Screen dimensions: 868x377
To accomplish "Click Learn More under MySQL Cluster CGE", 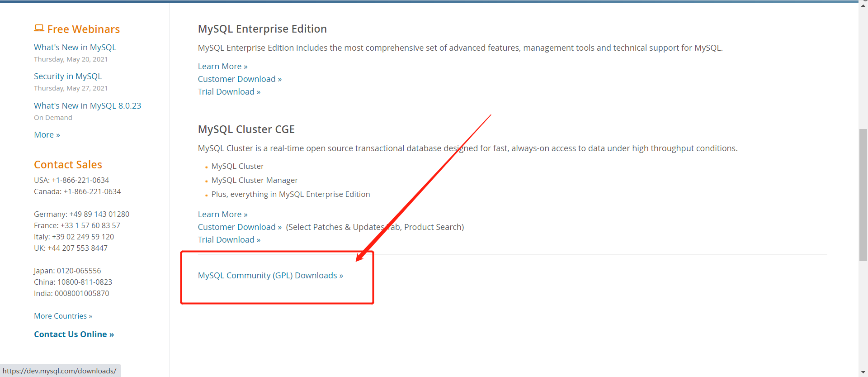I will 223,215.
